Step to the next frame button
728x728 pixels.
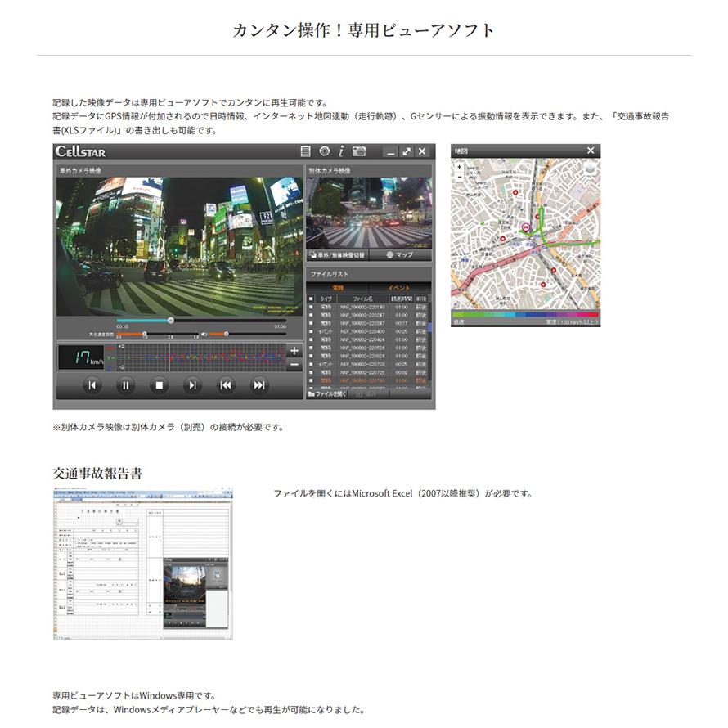point(192,385)
